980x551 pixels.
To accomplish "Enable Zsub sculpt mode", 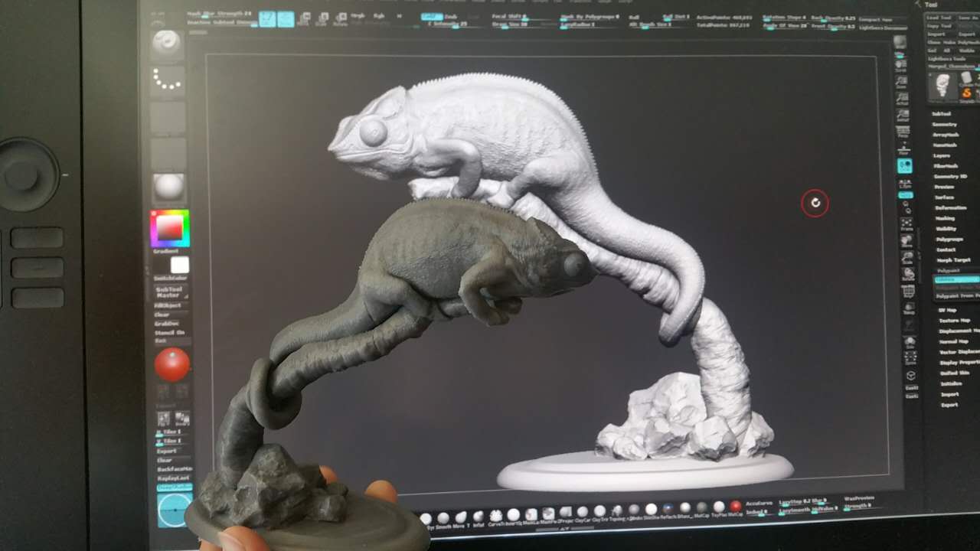I will coord(451,16).
